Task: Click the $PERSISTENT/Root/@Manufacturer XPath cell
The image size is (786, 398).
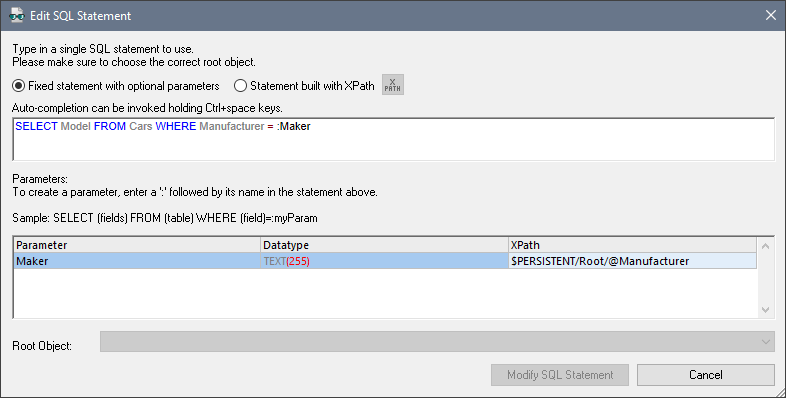Action: tap(632, 261)
